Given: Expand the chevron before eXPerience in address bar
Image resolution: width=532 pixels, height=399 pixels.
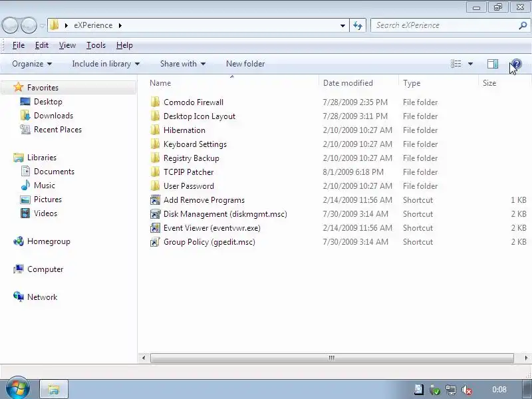Looking at the screenshot, I should (x=66, y=25).
